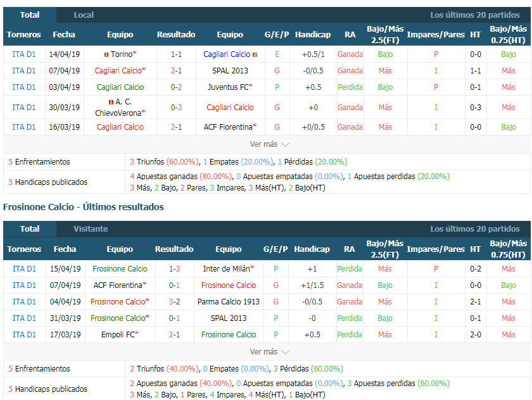
Task: Expand Cagliari results with Ver más
Action: (x=269, y=144)
